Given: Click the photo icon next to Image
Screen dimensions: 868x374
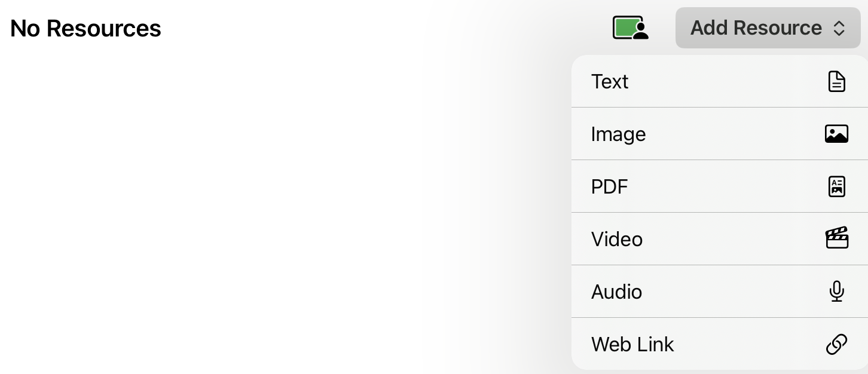Looking at the screenshot, I should [x=836, y=134].
